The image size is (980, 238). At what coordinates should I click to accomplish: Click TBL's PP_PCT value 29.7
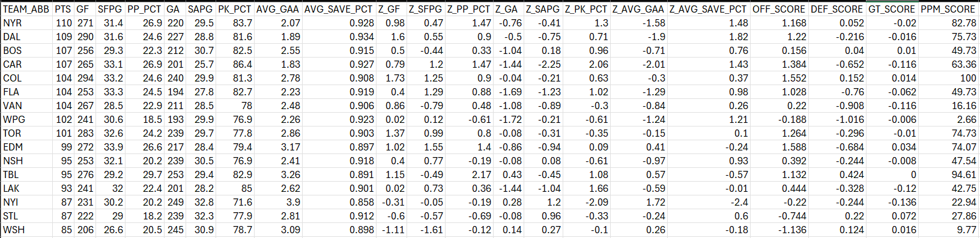[144, 174]
